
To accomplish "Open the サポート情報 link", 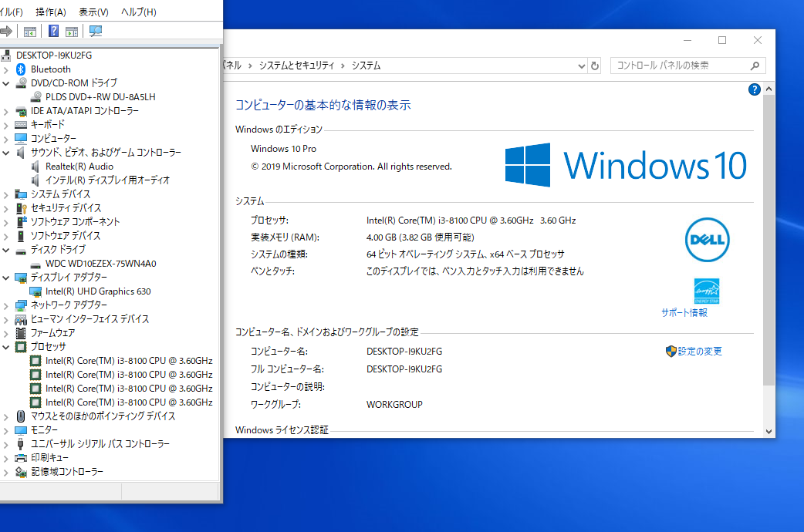I will point(684,312).
